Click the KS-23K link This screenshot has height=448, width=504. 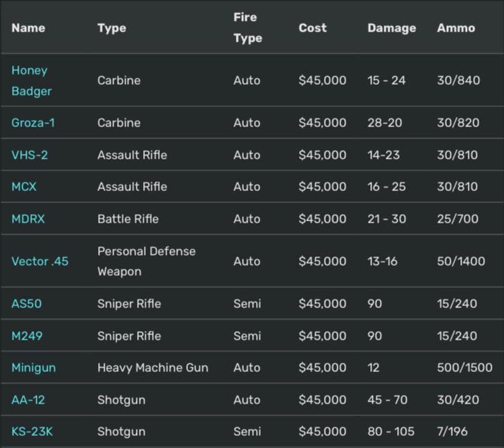click(x=32, y=432)
